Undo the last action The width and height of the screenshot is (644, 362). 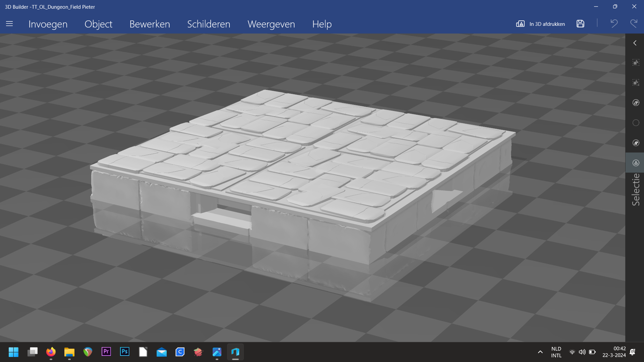pos(614,23)
